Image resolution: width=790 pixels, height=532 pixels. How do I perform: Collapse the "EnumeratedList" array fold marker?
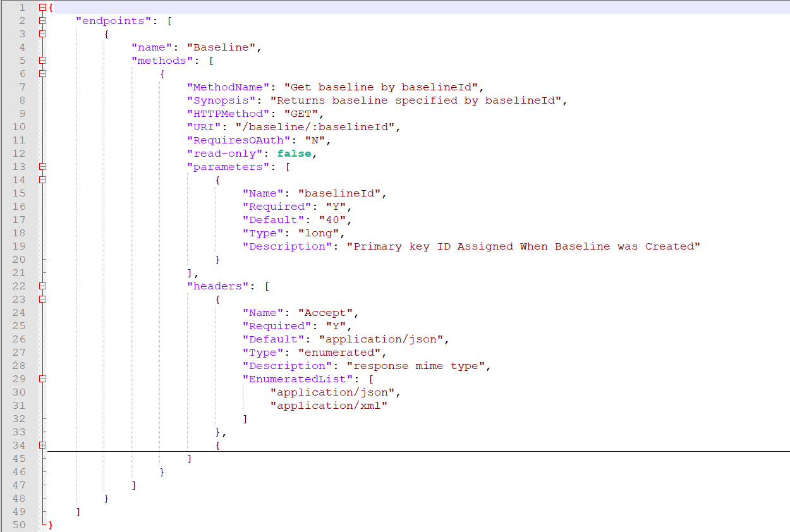tap(42, 379)
